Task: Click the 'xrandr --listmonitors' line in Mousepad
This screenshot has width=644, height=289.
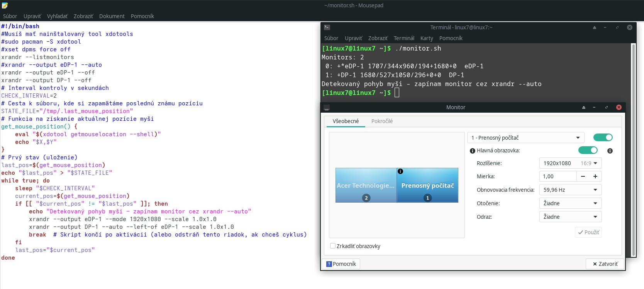Action: (x=37, y=57)
